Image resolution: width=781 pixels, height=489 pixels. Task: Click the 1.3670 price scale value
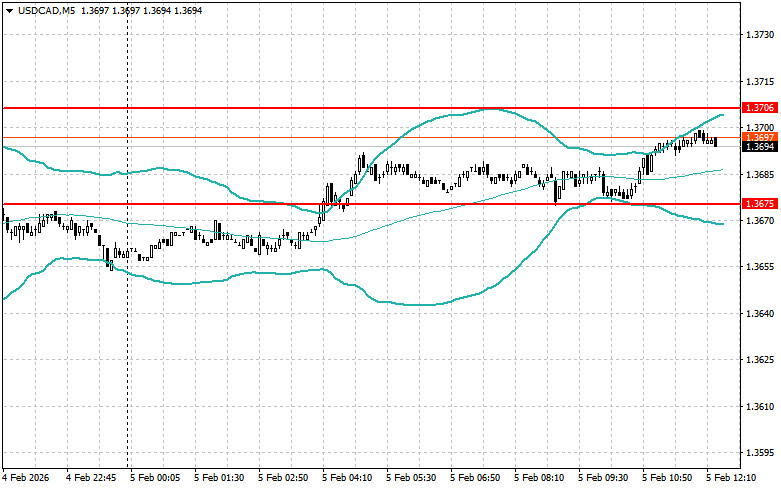click(760, 221)
